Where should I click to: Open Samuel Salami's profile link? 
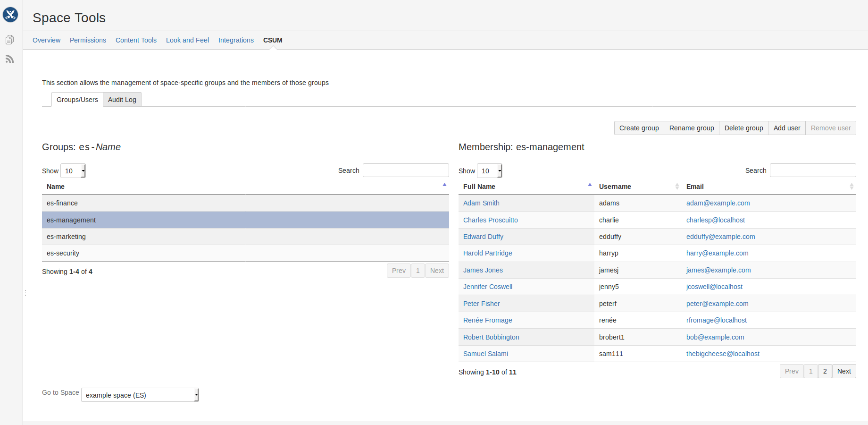(x=485, y=354)
